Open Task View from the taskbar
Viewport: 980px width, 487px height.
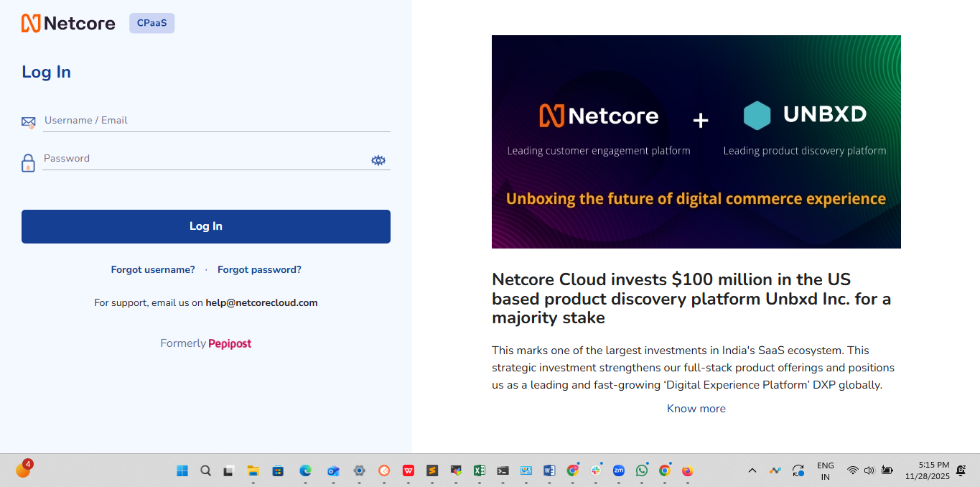228,470
